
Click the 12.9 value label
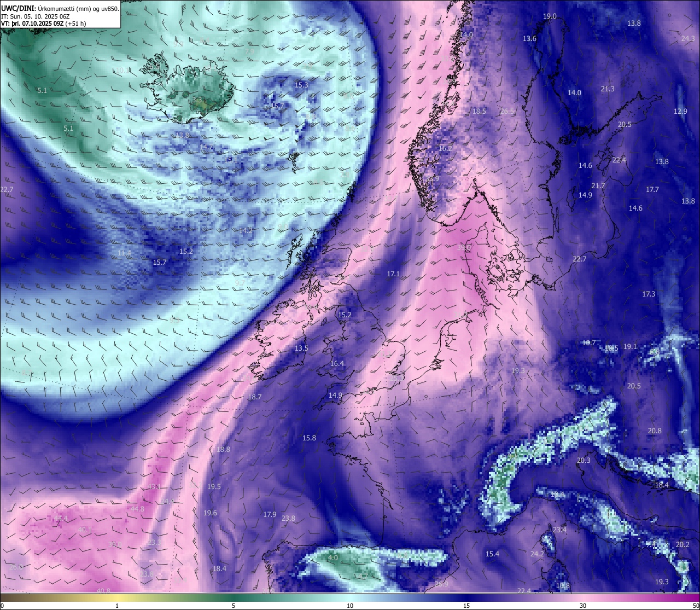[x=680, y=111]
